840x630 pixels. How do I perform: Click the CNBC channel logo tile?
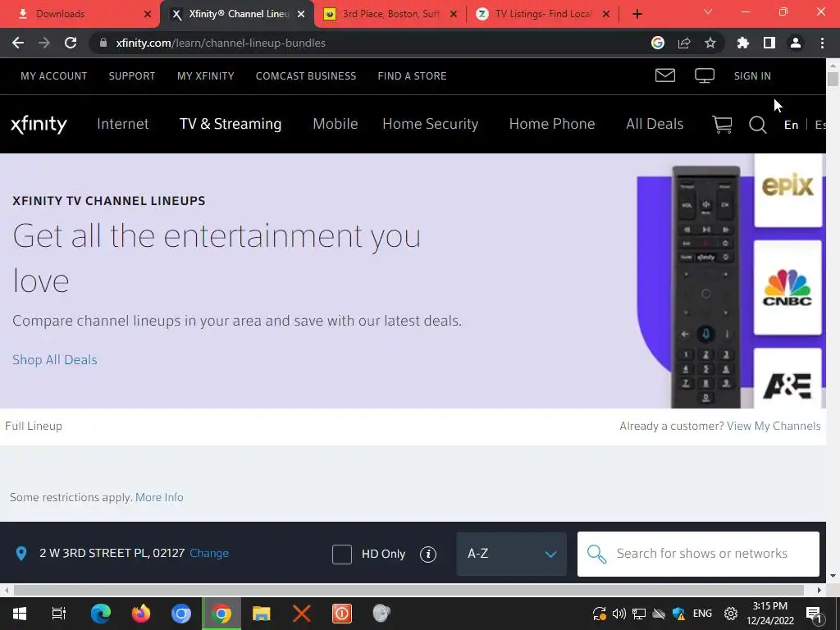787,287
